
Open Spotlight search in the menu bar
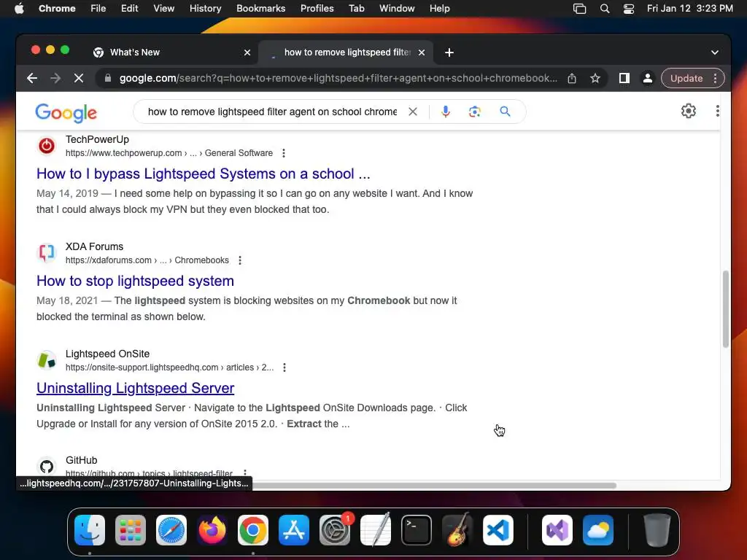click(605, 9)
